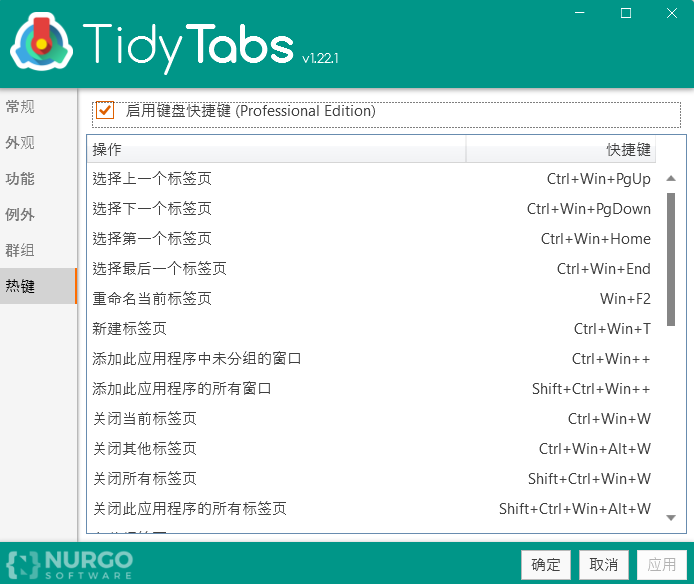Viewport: 694px width, 584px height.
Task: Open the 例外 tab
Action: coord(39,214)
